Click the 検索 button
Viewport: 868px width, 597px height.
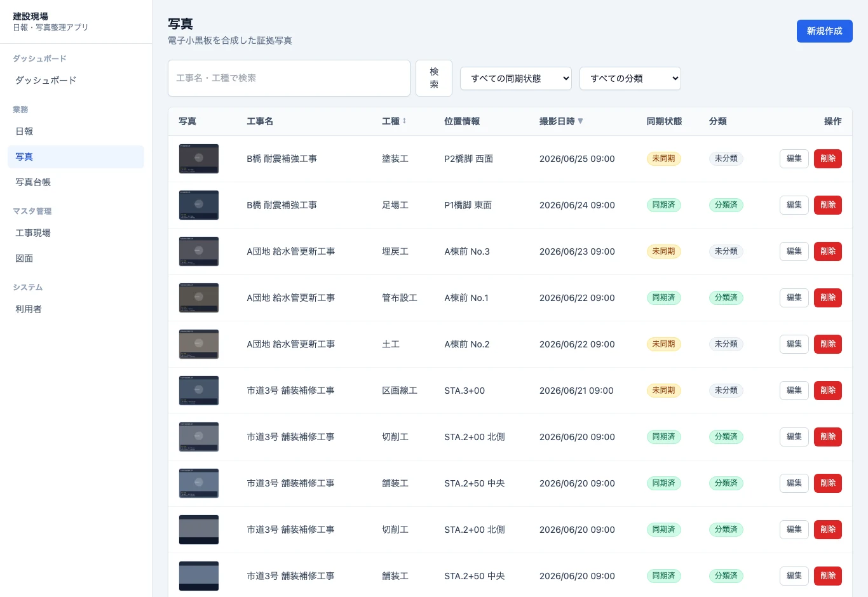pos(434,78)
